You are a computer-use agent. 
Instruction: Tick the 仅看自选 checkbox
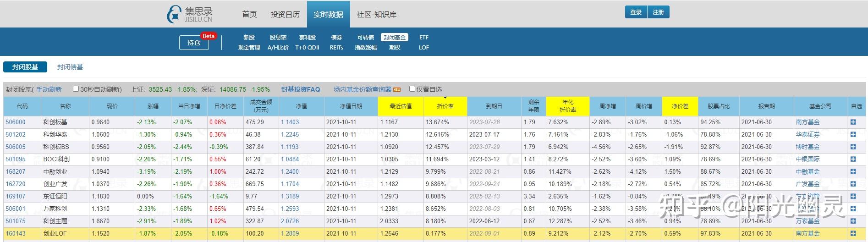tap(412, 89)
